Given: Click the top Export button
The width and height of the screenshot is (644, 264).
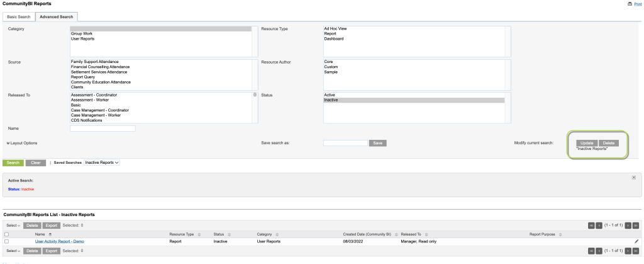Looking at the screenshot, I should tap(52, 226).
